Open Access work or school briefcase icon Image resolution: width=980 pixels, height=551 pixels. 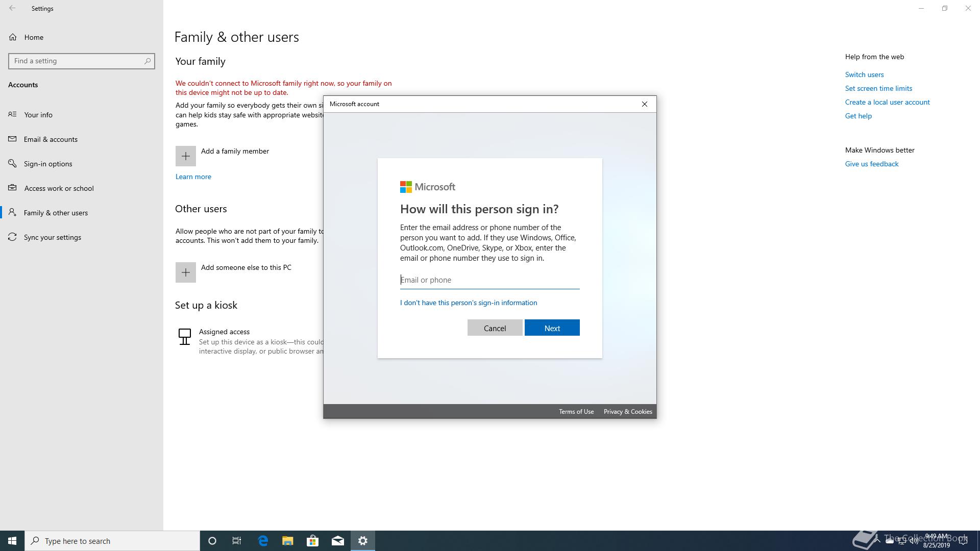click(13, 188)
